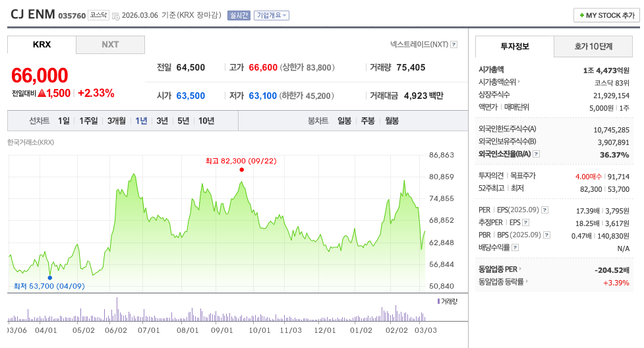Viewport: 644px width, 348px height.
Task: Open the 호가10단계 tab
Action: tap(593, 46)
